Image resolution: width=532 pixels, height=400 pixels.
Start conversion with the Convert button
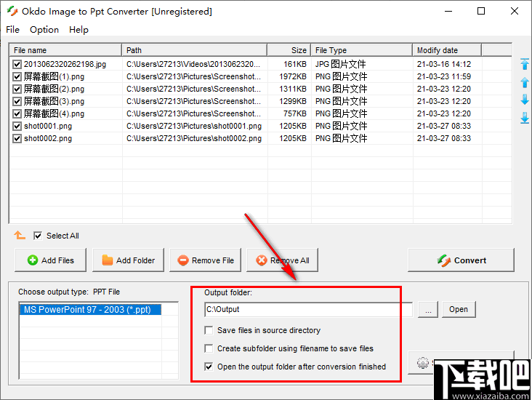click(x=461, y=260)
